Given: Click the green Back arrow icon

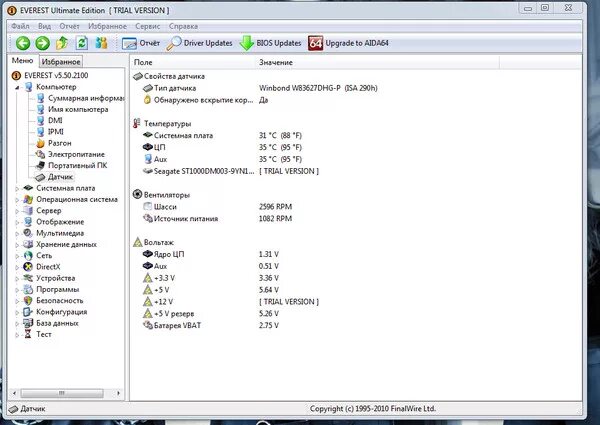Looking at the screenshot, I should coord(23,43).
